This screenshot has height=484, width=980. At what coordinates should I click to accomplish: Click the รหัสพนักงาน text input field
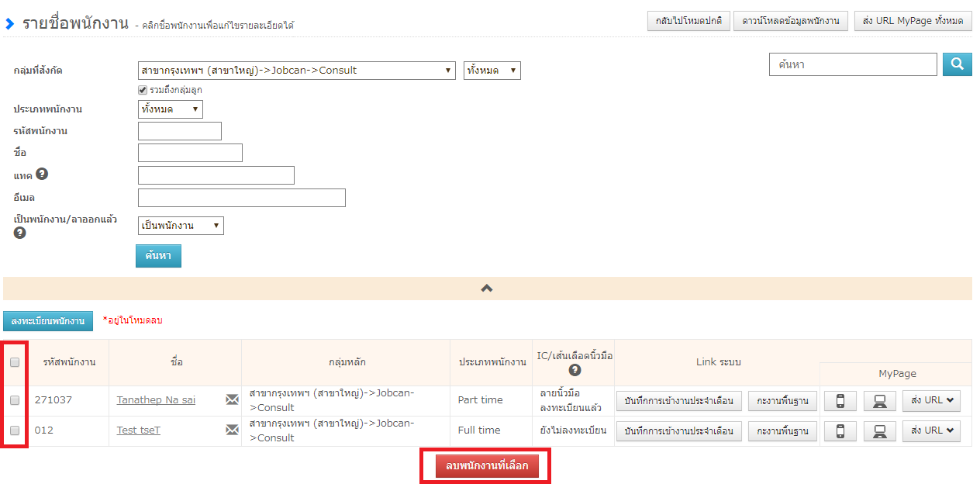(x=179, y=131)
